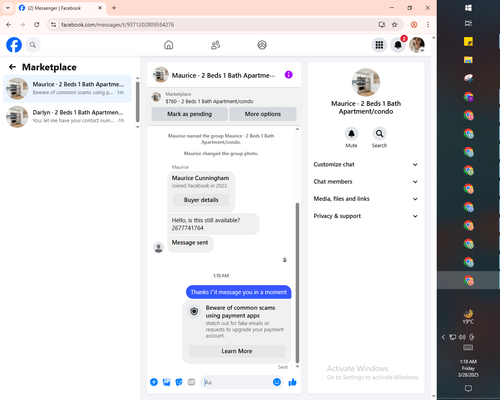
Task: Click the purple conversation information icon
Action: [289, 75]
